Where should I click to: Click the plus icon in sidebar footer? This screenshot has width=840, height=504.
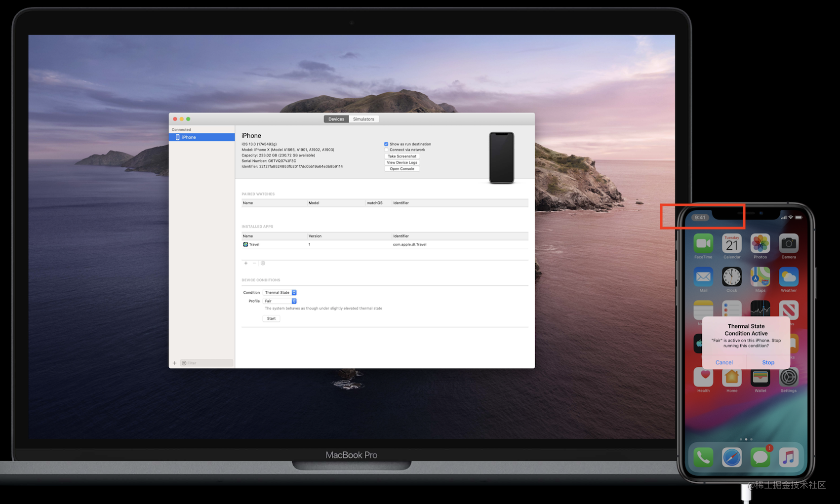click(x=174, y=363)
